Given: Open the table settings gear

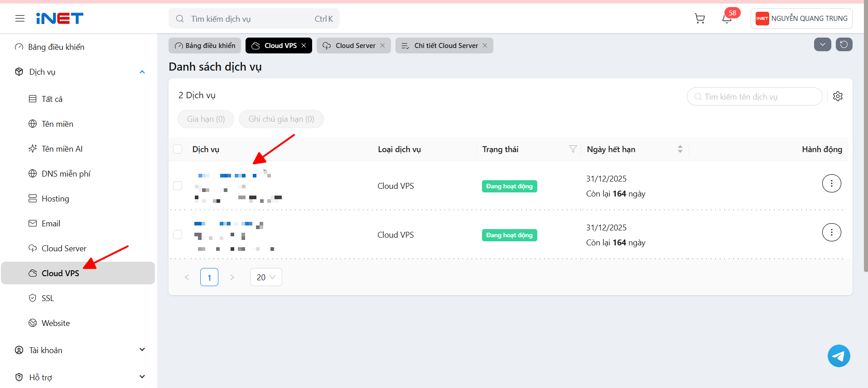Looking at the screenshot, I should tap(838, 96).
